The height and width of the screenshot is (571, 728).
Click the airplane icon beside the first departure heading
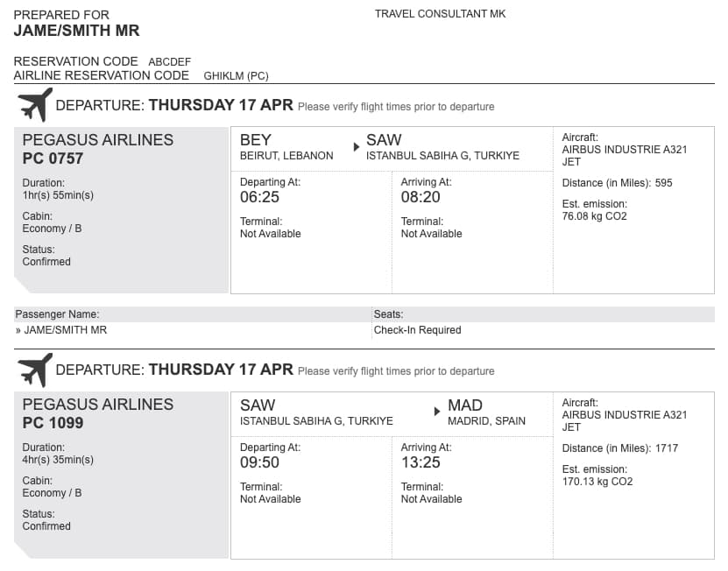click(35, 105)
